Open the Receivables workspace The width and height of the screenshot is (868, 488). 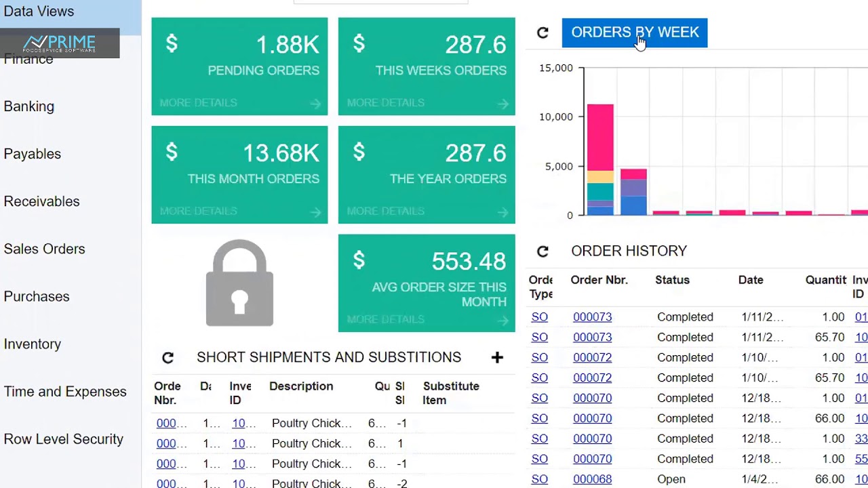pos(41,201)
